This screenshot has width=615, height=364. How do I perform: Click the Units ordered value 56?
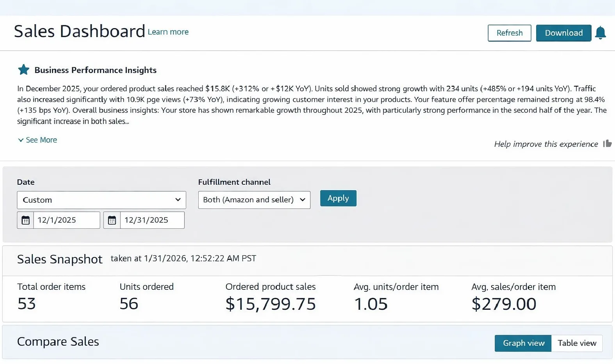(129, 304)
